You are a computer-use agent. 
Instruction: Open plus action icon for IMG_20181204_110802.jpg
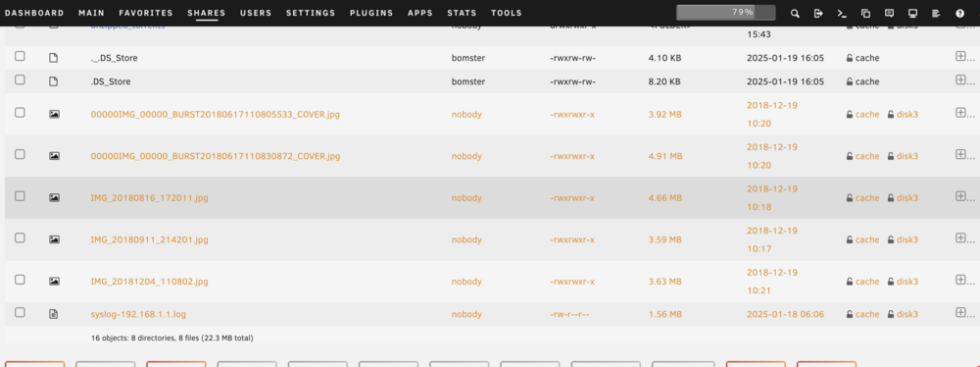960,280
